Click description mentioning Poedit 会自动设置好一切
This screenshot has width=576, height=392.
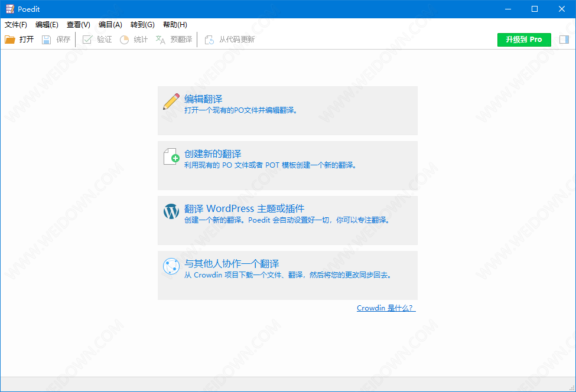tap(287, 220)
